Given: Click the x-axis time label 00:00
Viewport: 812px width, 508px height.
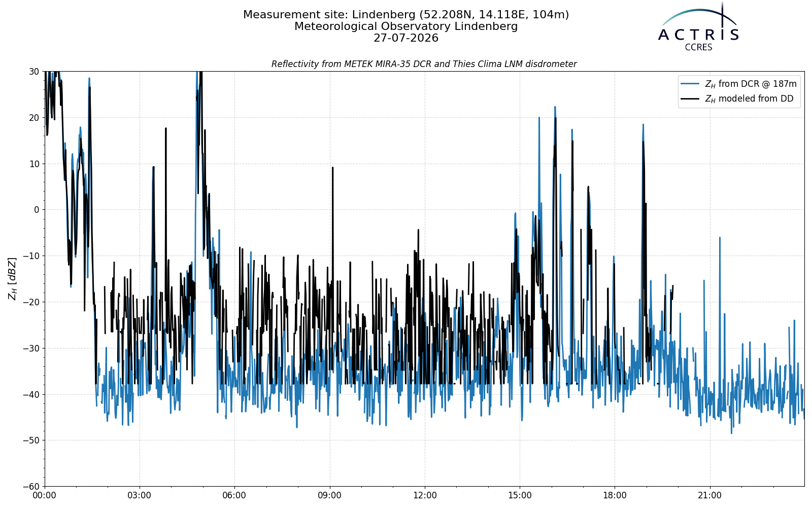Looking at the screenshot, I should [45, 496].
